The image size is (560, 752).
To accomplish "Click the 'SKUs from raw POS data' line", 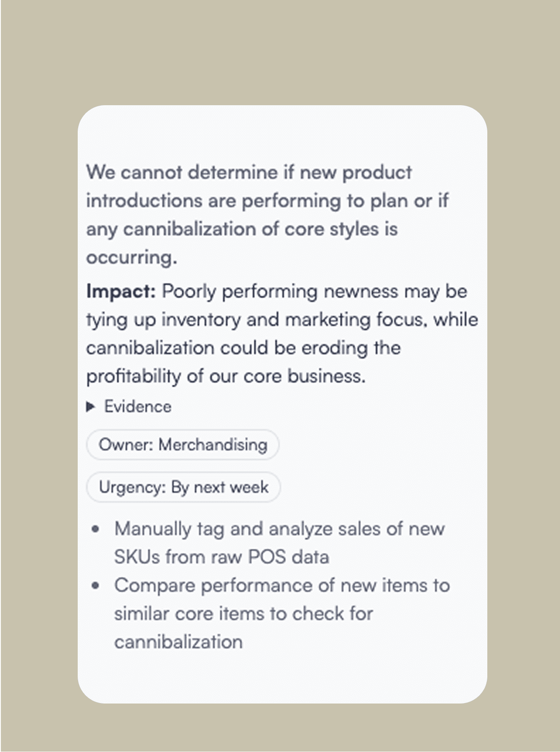I will 222,557.
